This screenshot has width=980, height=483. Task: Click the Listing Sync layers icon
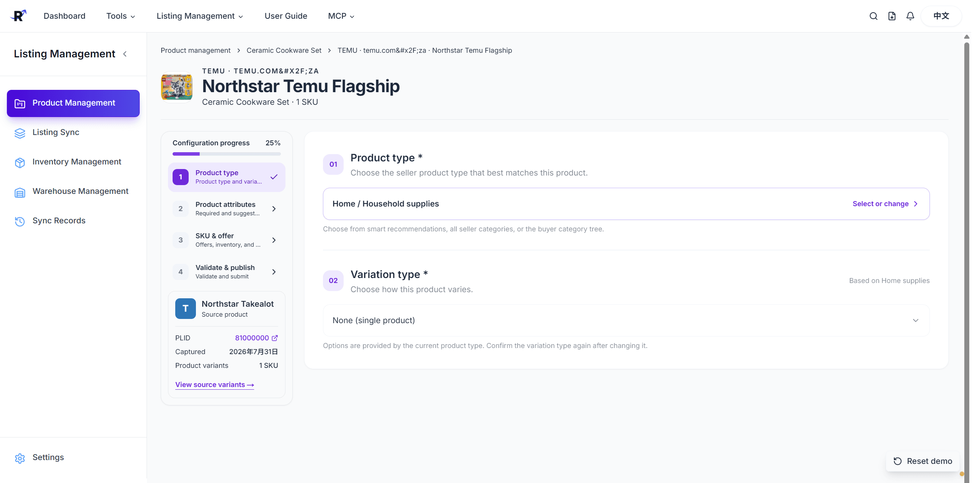(x=20, y=133)
